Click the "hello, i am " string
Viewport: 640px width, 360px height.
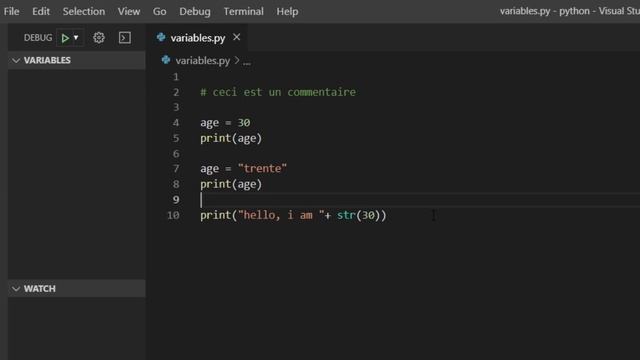click(281, 215)
